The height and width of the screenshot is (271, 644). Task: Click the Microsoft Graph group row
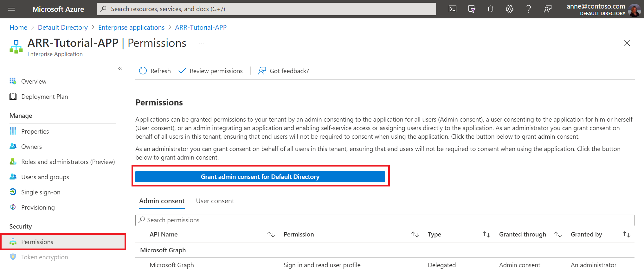[385, 250]
